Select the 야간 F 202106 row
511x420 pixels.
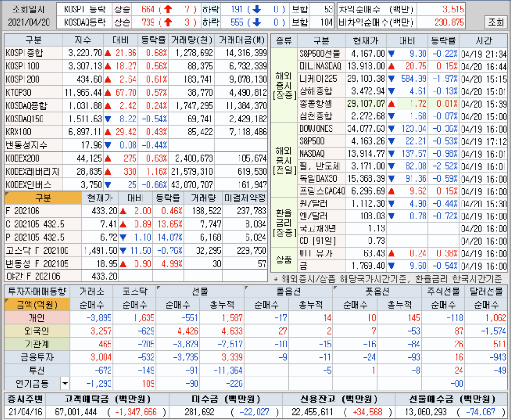pos(136,276)
